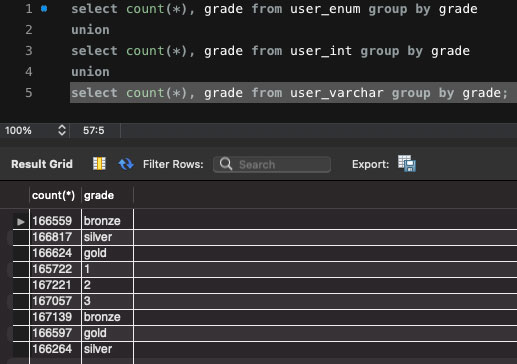Click line number 5 in the gutter
The image size is (517, 364).
(29, 93)
